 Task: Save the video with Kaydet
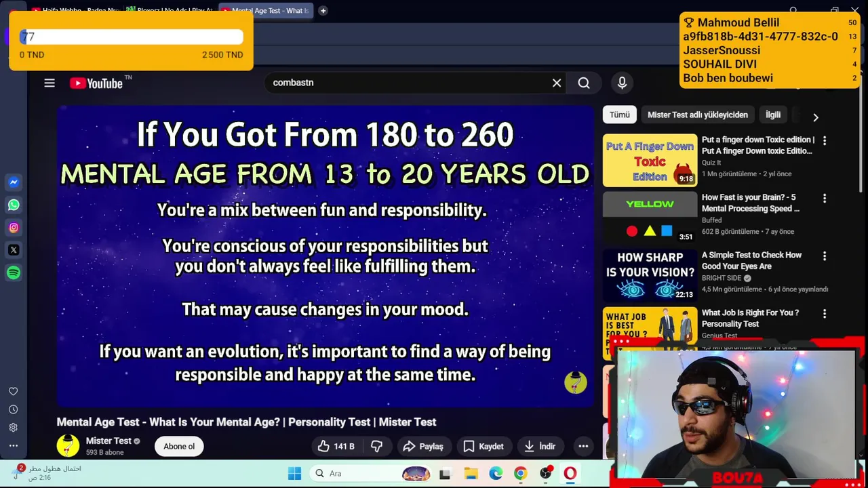484,446
